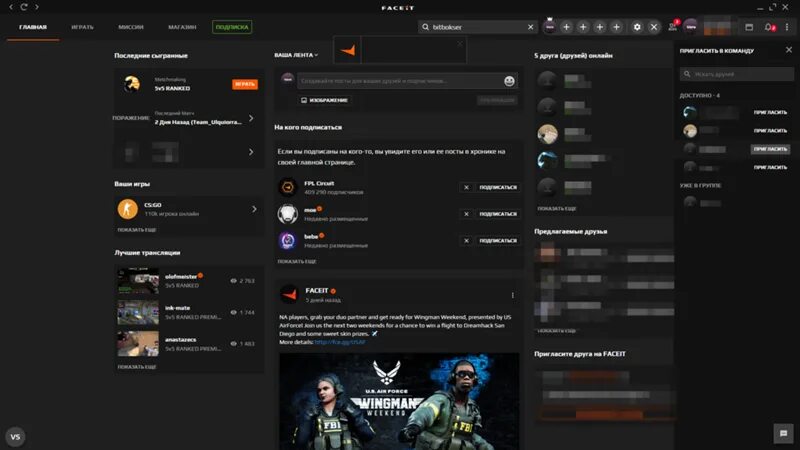Click the window-shaped icon next to the bell
Viewport: 800px width, 450px height.
pos(749,27)
